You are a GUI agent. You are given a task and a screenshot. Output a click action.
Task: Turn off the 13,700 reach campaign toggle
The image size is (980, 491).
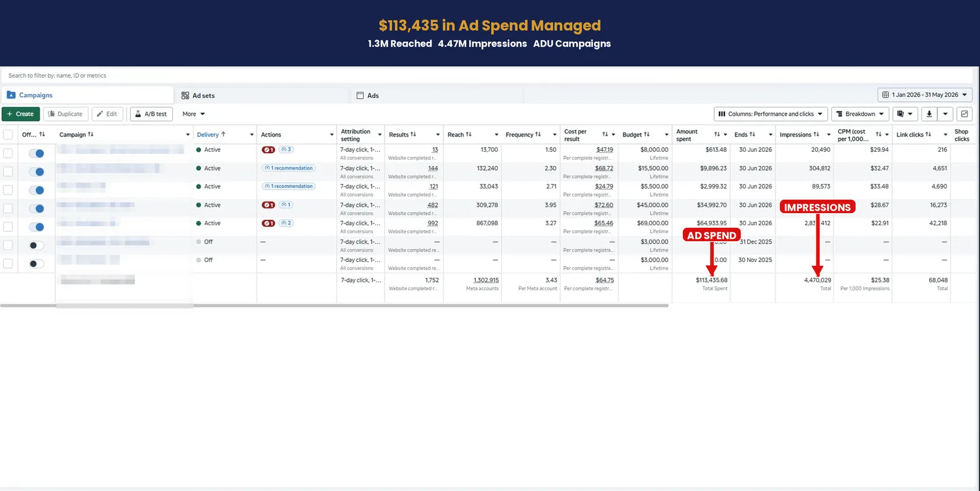click(37, 154)
